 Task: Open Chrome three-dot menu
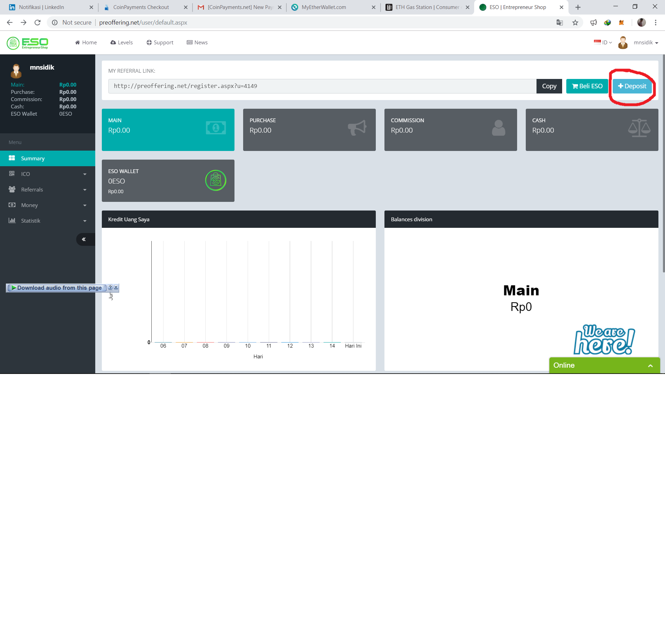(x=656, y=23)
